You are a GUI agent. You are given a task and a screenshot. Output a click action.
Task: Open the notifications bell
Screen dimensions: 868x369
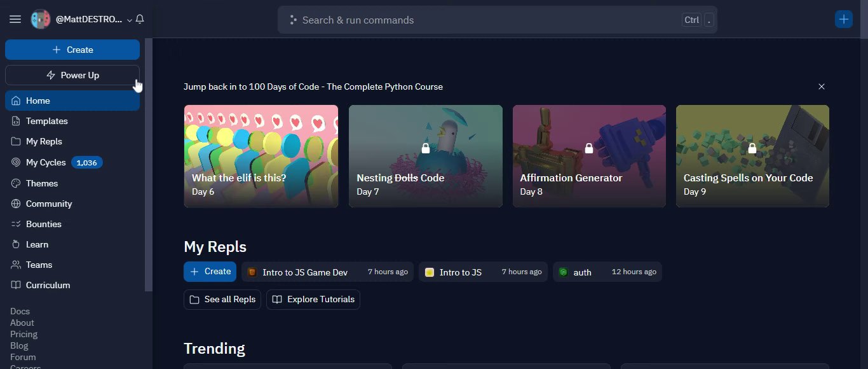pos(140,20)
